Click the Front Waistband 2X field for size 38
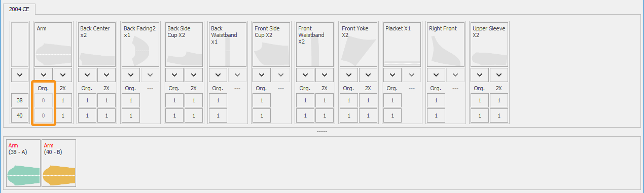The width and height of the screenshot is (644, 193). click(325, 100)
